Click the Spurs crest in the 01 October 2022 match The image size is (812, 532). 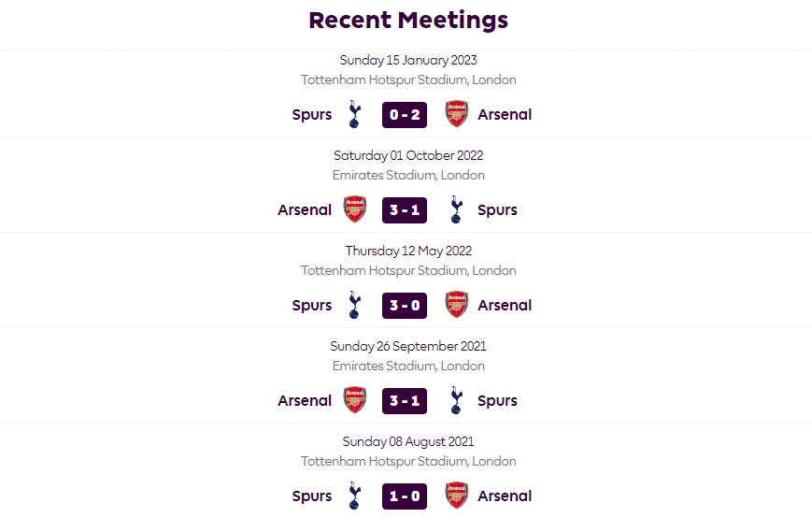pyautogui.click(x=456, y=209)
